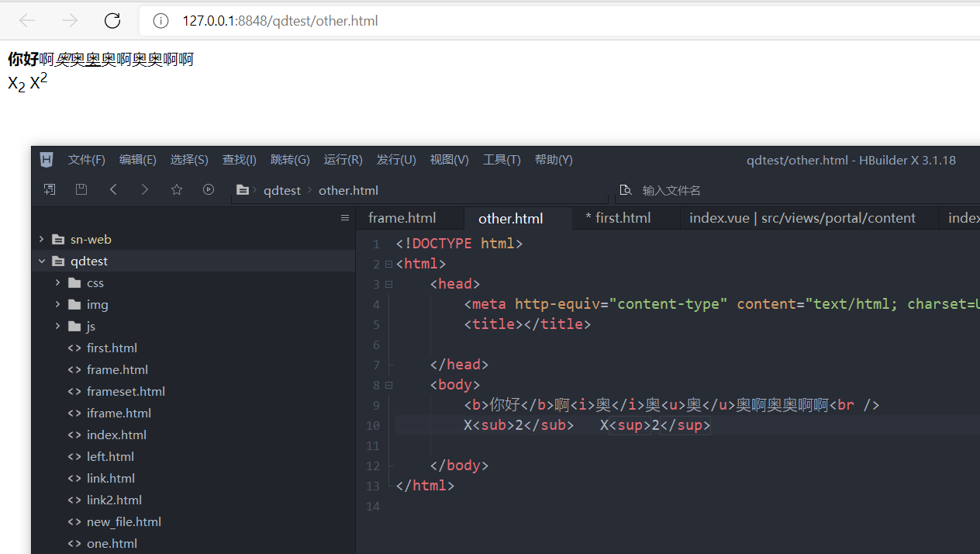Select the qdtest project row
Viewport: 980px width, 554px height.
(x=194, y=261)
